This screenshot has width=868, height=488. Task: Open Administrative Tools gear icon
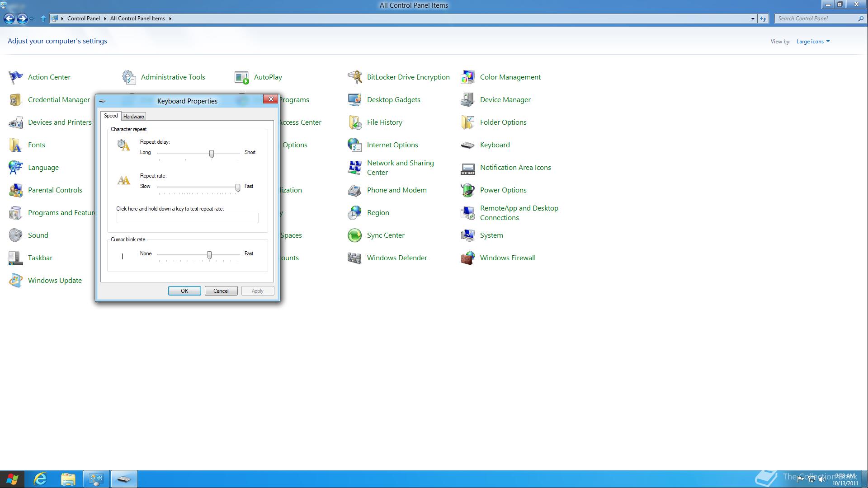pyautogui.click(x=129, y=77)
